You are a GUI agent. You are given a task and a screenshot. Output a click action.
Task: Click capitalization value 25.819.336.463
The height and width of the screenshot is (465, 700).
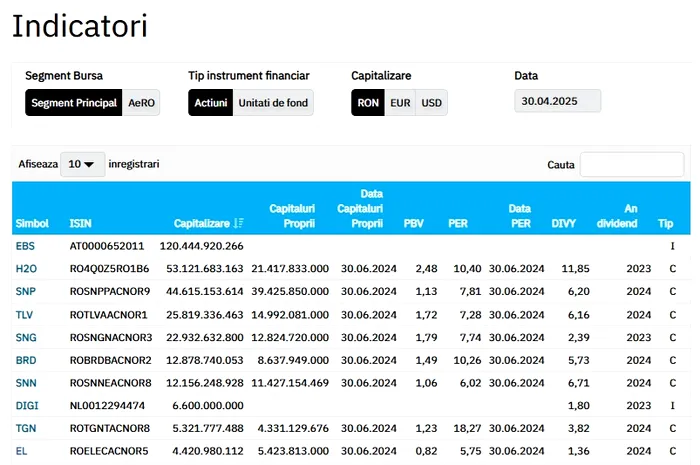tap(204, 315)
